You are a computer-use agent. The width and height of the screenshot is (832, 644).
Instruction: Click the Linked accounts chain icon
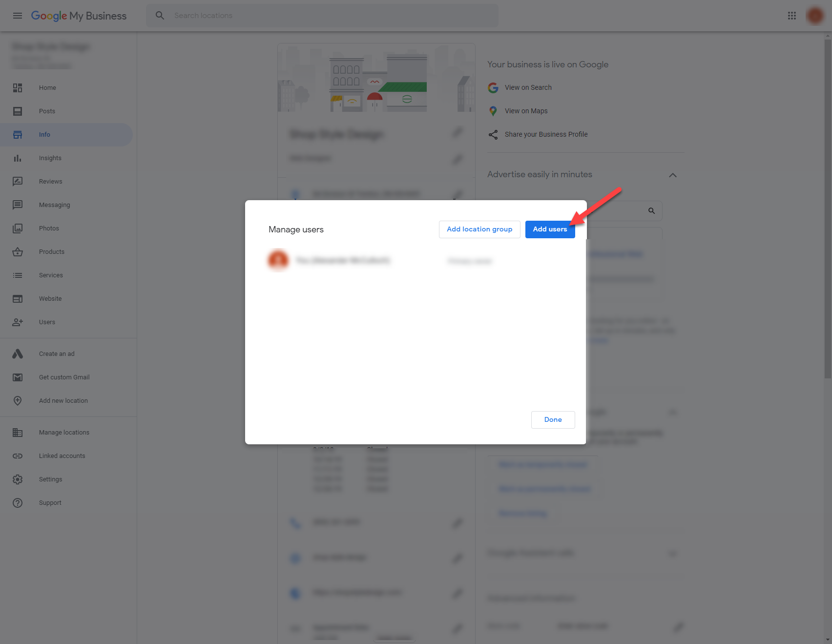click(18, 456)
